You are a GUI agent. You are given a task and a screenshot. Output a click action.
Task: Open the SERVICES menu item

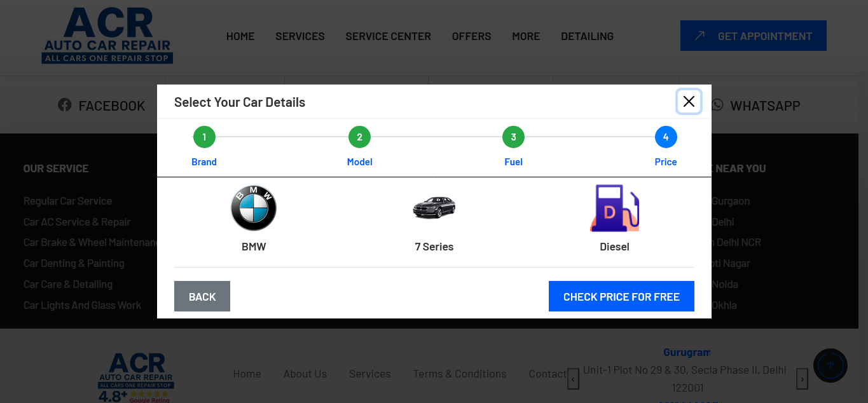point(300,36)
